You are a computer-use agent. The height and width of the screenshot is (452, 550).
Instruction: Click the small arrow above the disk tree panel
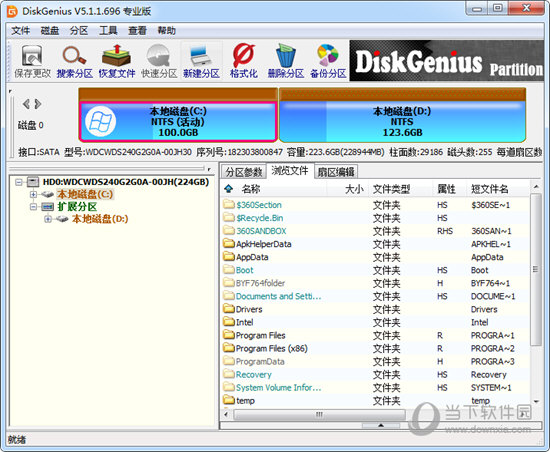pyautogui.click(x=209, y=169)
